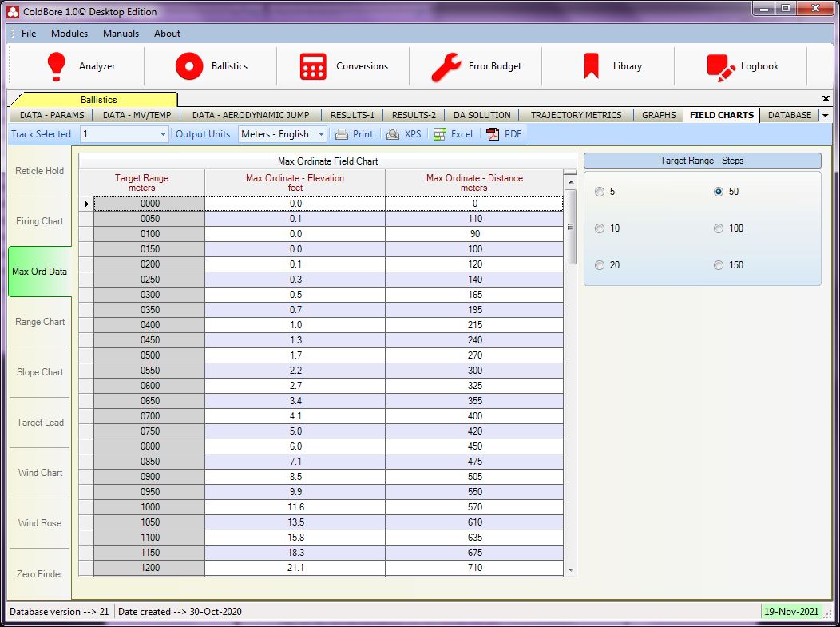Open the Library bookmark icon

point(591,66)
